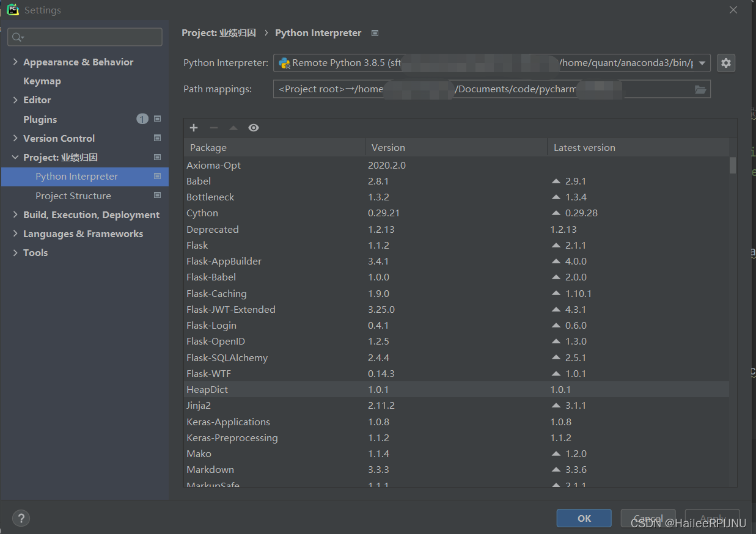
Task: Select the Flask-SQLAlchemy package row
Action: (x=457, y=357)
